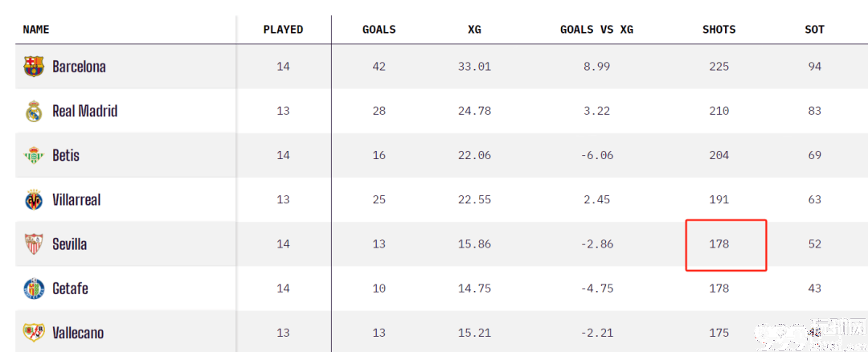The width and height of the screenshot is (868, 352).
Task: Click the Getafe team name link
Action: click(x=70, y=289)
